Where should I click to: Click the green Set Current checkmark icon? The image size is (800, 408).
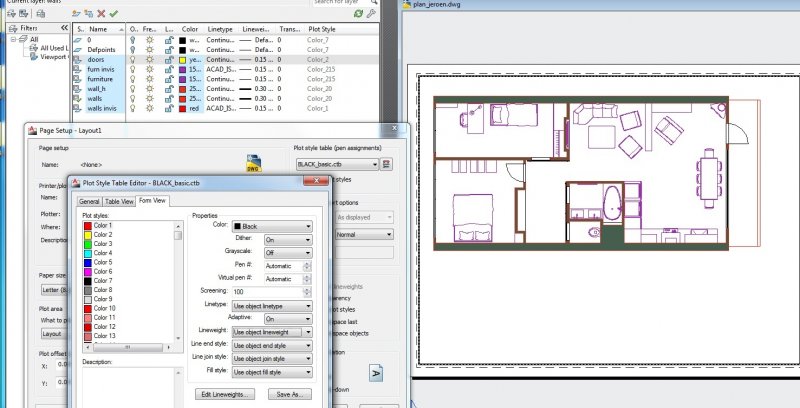(114, 13)
